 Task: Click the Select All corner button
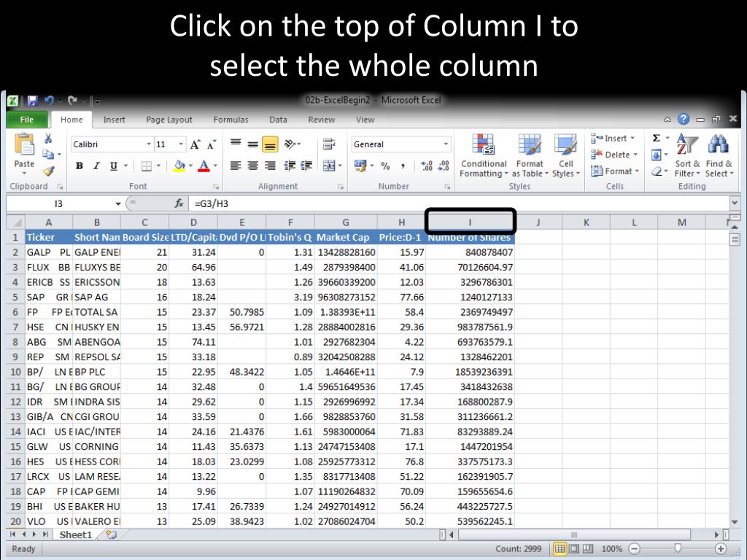pos(16,222)
